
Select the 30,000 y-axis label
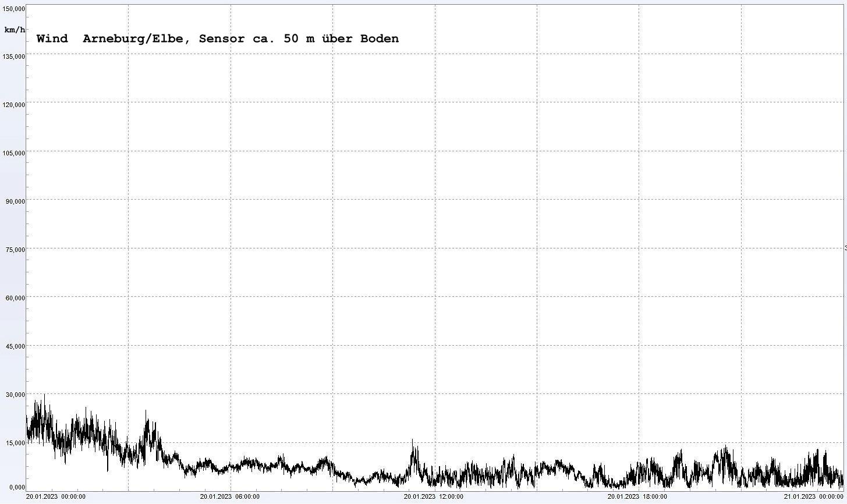pos(15,395)
